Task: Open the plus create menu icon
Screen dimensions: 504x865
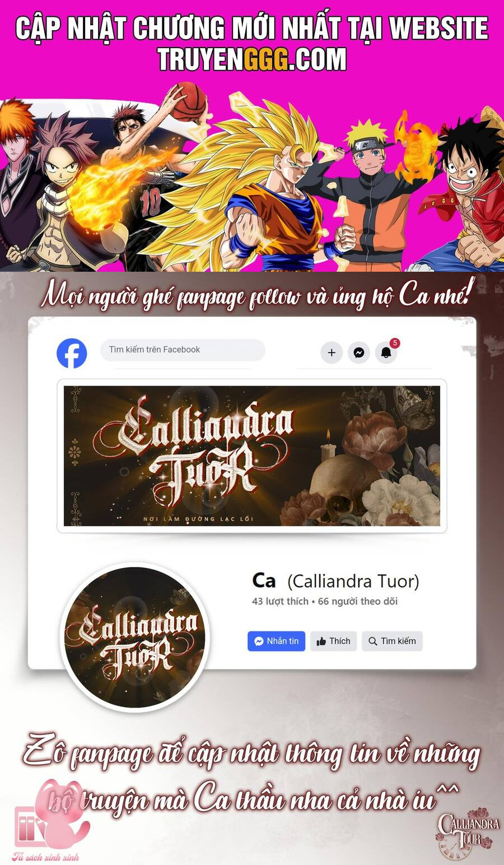Action: tap(332, 352)
